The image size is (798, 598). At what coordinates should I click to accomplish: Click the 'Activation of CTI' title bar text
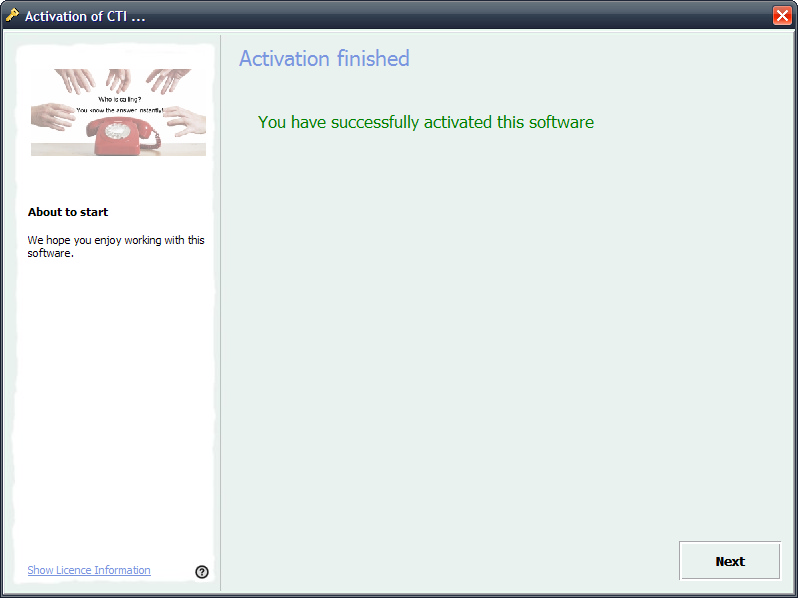coord(85,16)
